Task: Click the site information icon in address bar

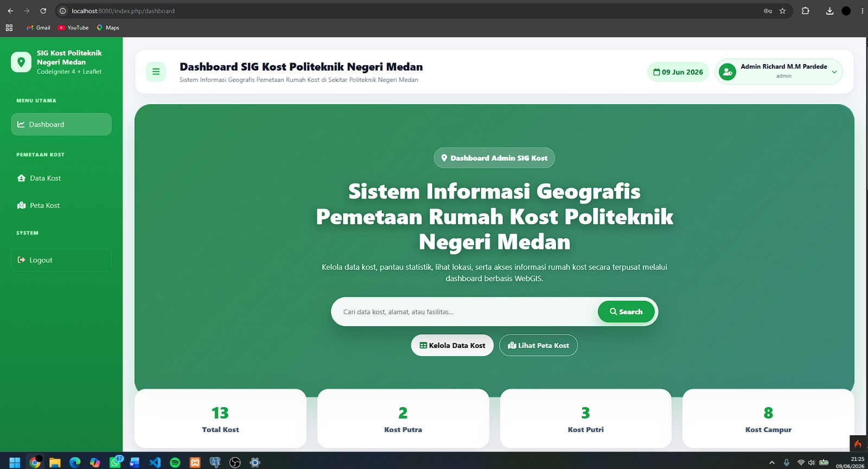Action: pyautogui.click(x=62, y=11)
